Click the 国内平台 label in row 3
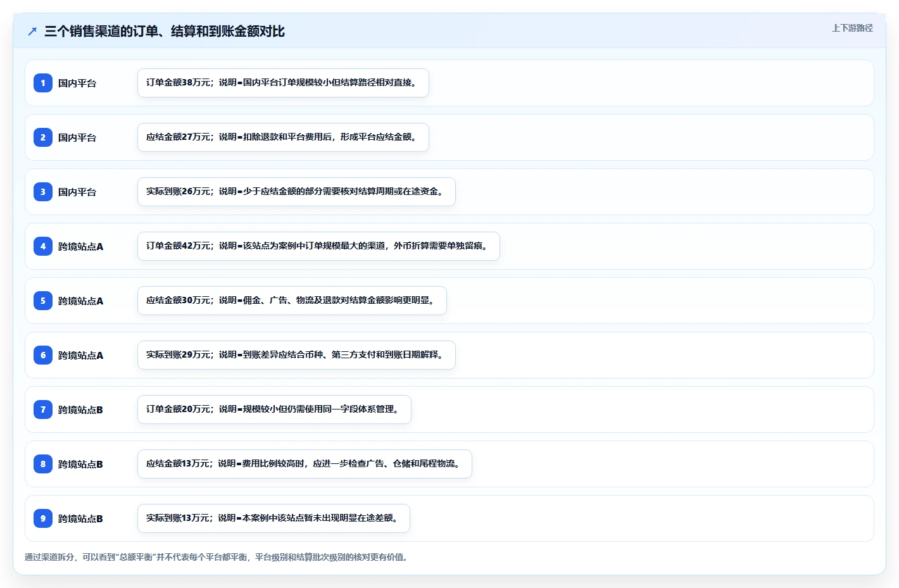The width and height of the screenshot is (899, 588). pos(77,192)
